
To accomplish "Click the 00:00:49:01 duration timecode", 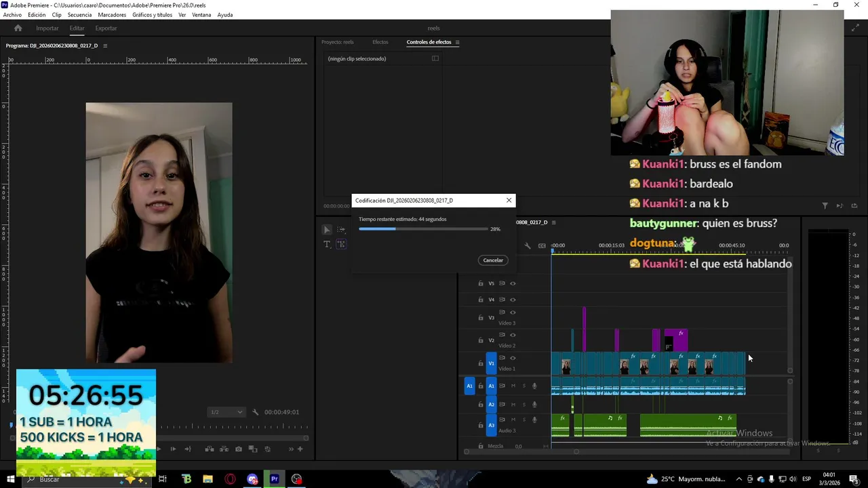I will coord(281,412).
